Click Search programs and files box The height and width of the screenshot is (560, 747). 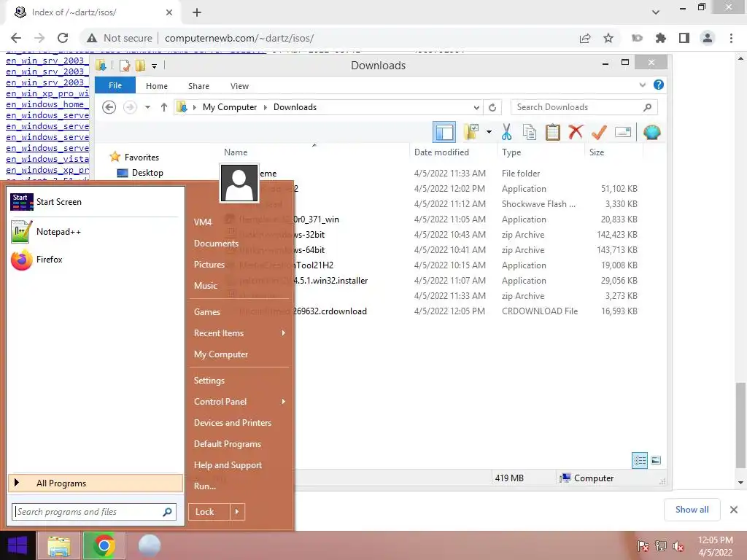click(93, 512)
